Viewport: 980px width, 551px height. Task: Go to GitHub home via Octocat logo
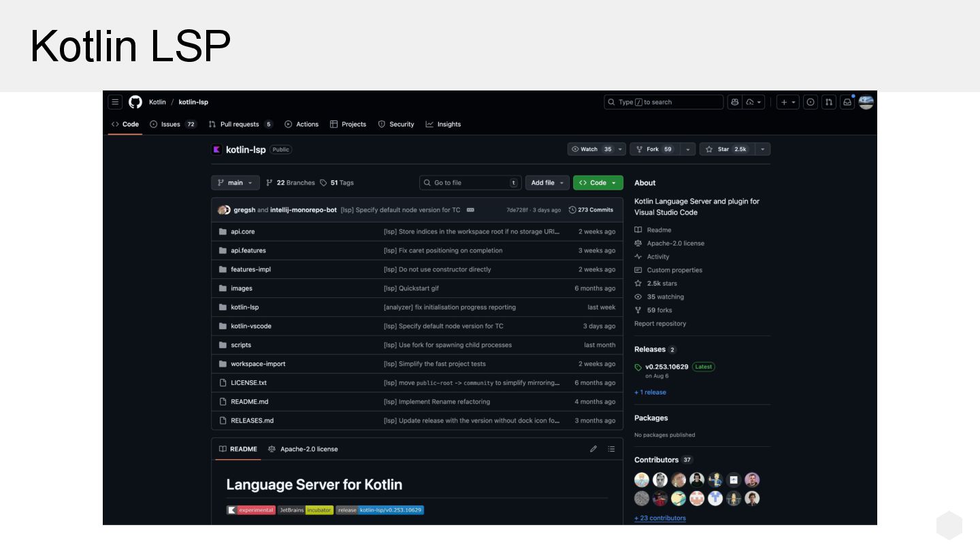[x=135, y=102]
